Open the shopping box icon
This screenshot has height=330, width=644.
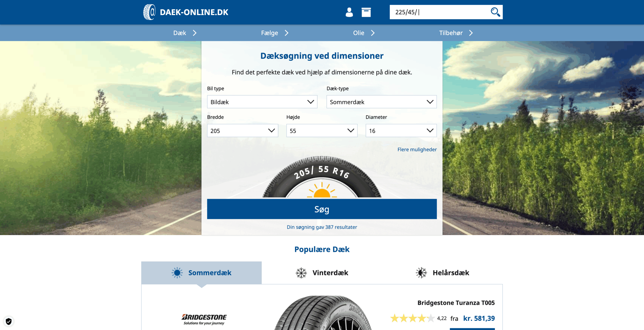tap(366, 12)
